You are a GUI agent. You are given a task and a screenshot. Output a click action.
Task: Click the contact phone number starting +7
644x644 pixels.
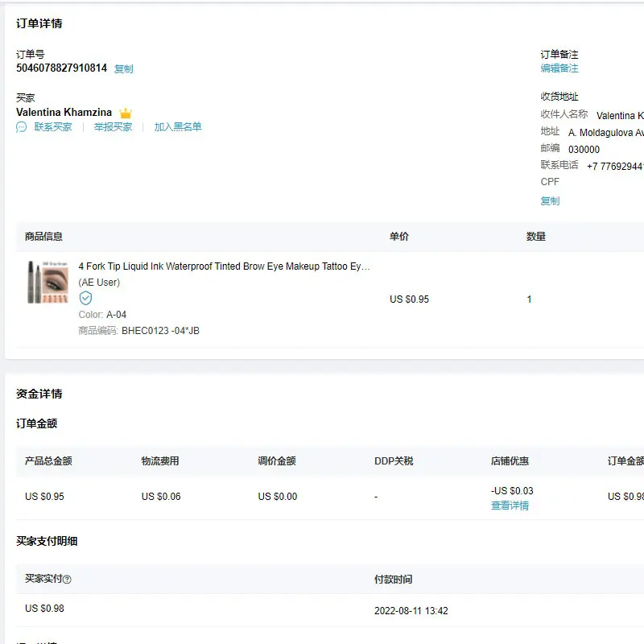pos(614,167)
